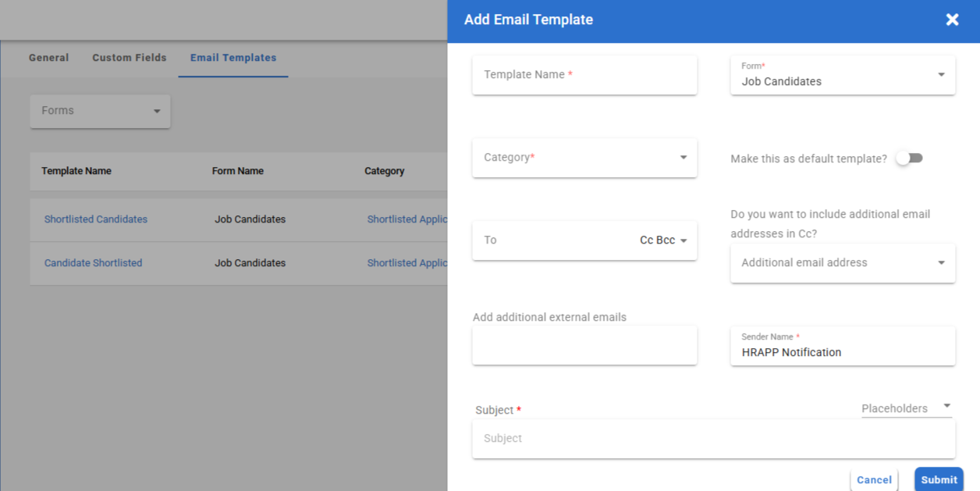Open the Cc Bcc dropdown arrow
Image resolution: width=980 pixels, height=491 pixels.
click(x=684, y=240)
